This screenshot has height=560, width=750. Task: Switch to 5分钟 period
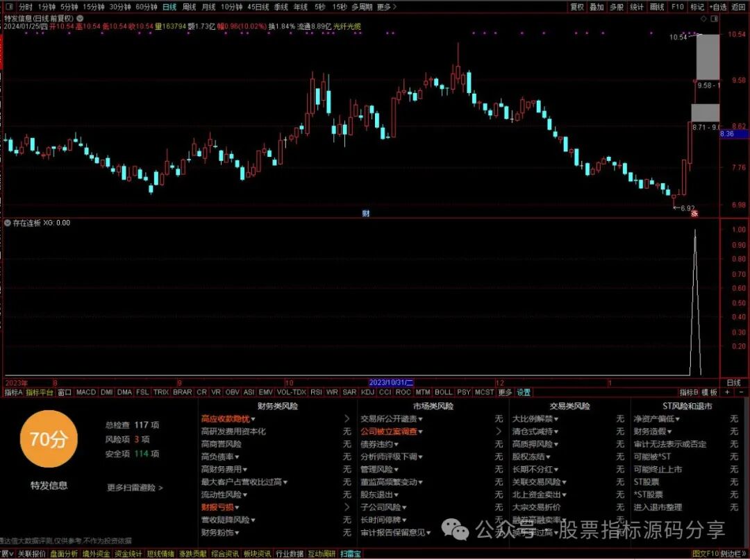[68, 7]
